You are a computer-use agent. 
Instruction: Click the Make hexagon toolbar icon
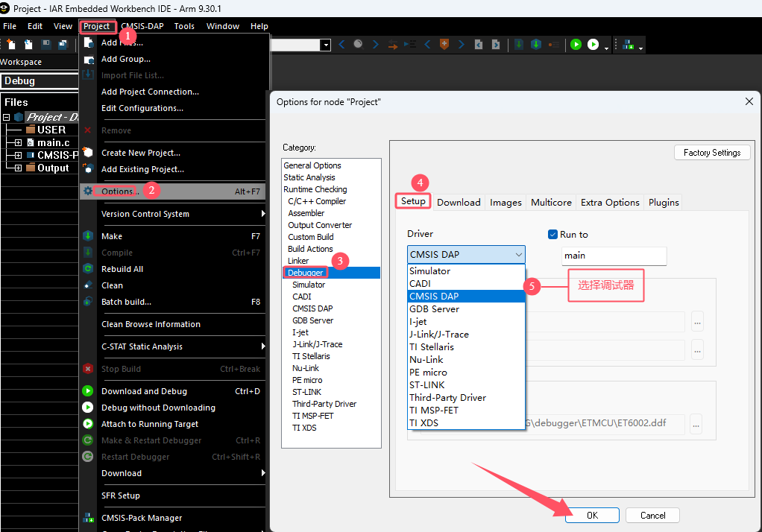point(536,44)
